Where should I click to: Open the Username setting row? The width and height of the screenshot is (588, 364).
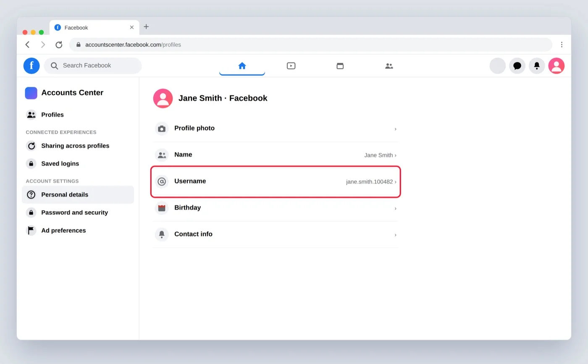[276, 181]
